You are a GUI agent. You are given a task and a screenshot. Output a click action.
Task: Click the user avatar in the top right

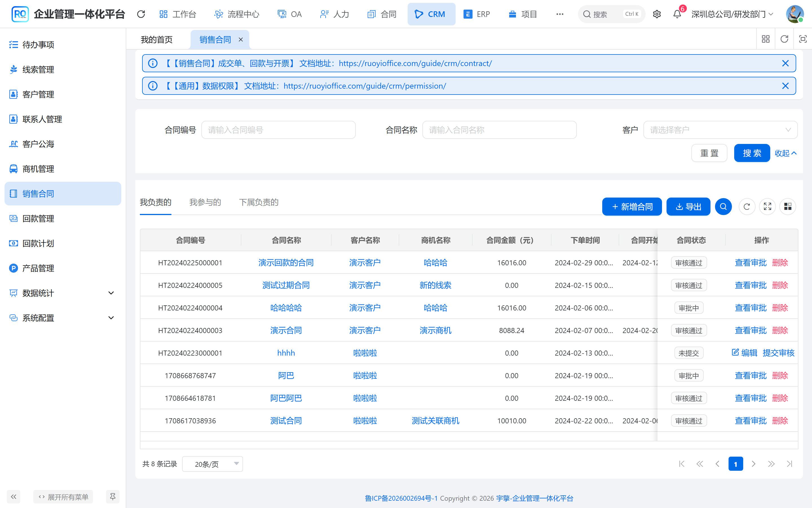(x=795, y=14)
